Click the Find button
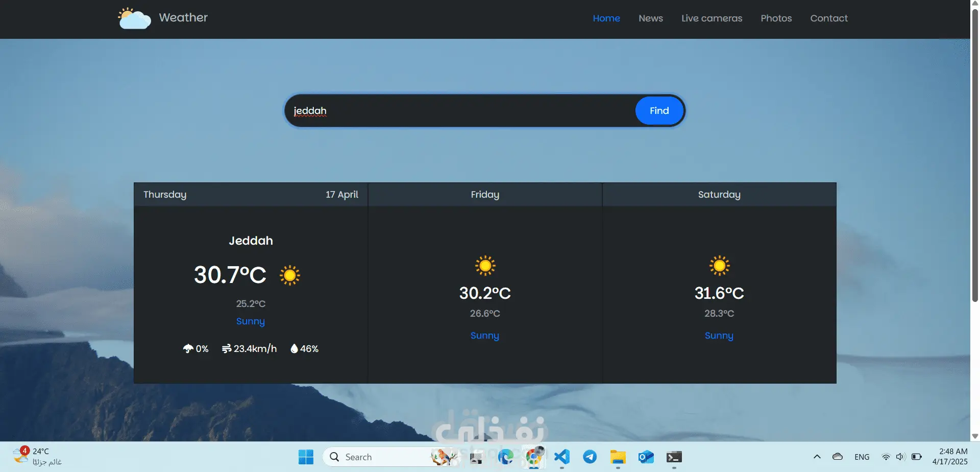 tap(659, 110)
